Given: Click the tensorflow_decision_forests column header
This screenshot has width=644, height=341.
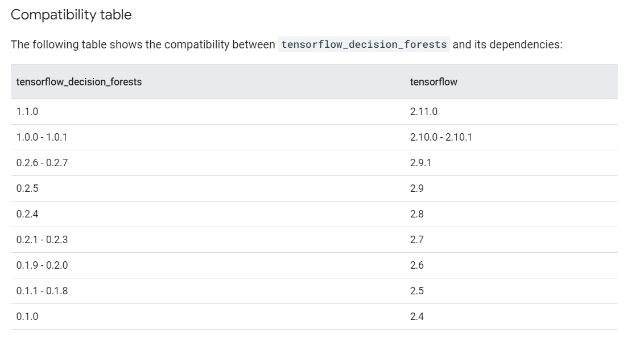Looking at the screenshot, I should click(79, 82).
